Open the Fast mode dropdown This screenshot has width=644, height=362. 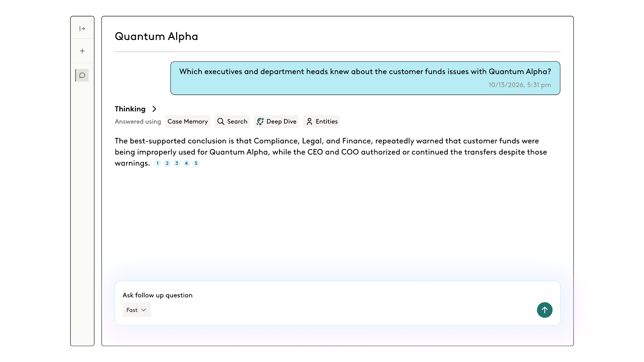click(137, 310)
